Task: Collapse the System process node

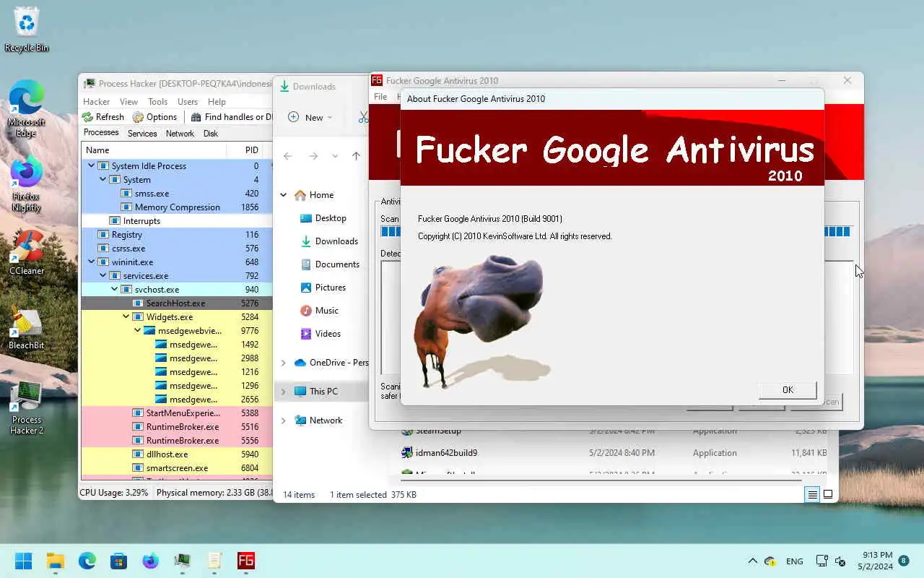Action: coord(103,180)
